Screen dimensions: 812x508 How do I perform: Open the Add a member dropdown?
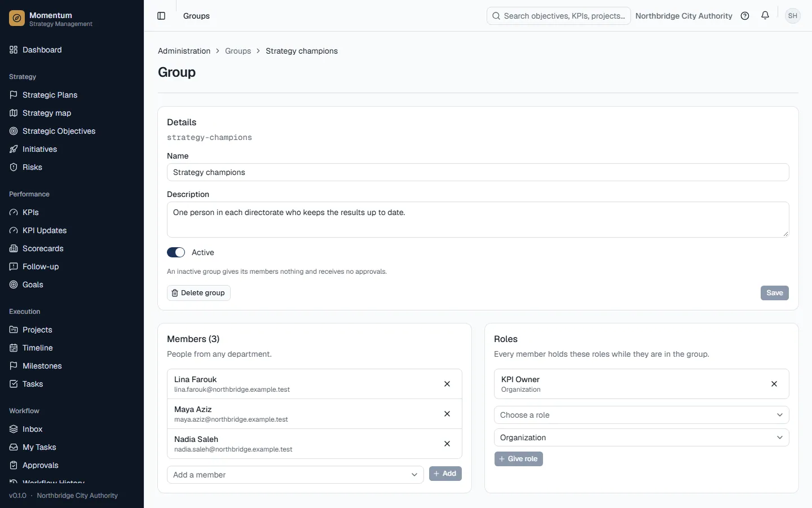pos(295,475)
